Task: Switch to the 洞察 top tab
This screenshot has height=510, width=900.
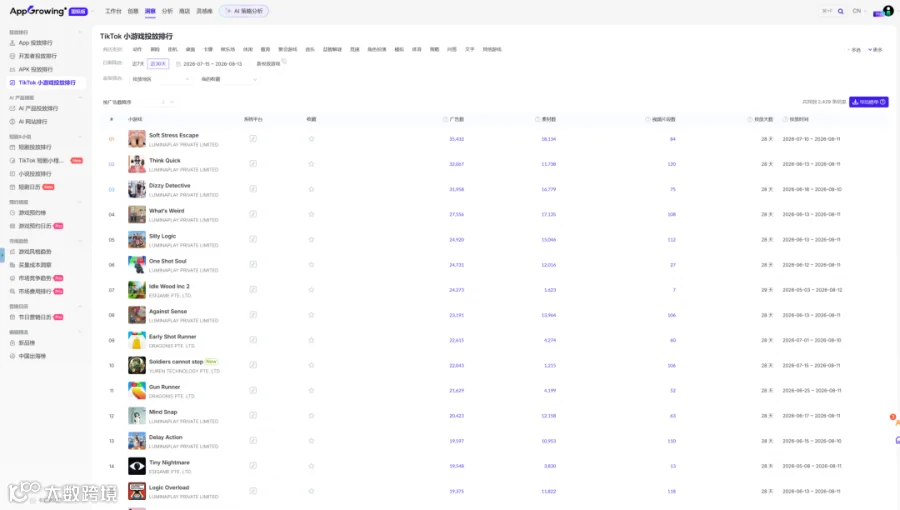Action: tap(150, 11)
